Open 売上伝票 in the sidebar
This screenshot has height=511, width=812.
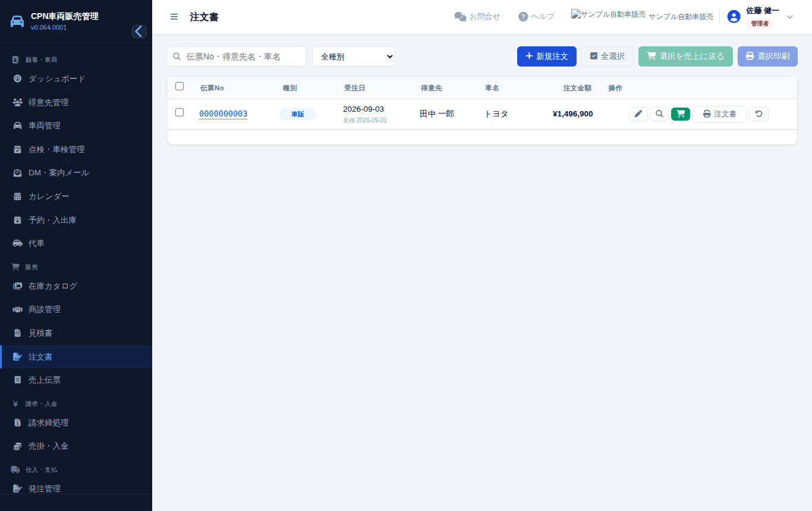tap(76, 380)
